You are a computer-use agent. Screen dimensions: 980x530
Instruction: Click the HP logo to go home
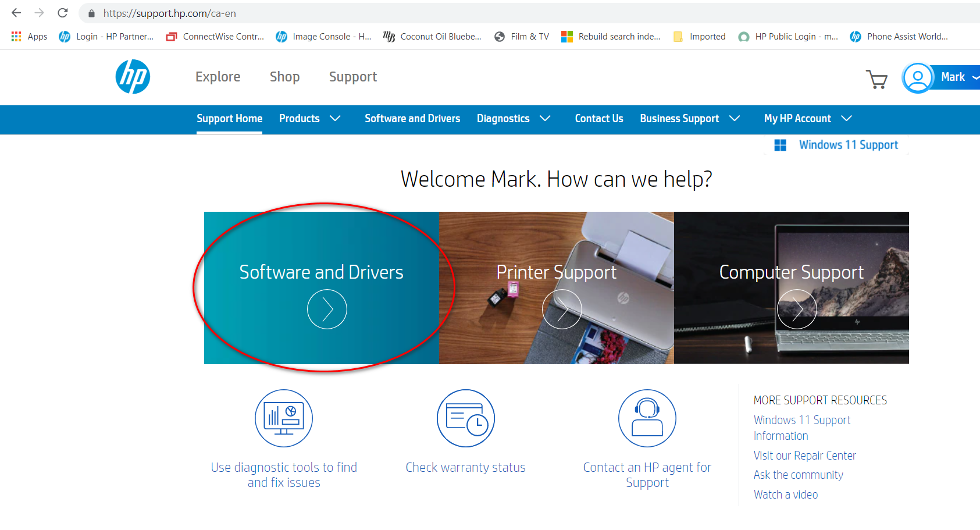click(x=133, y=76)
